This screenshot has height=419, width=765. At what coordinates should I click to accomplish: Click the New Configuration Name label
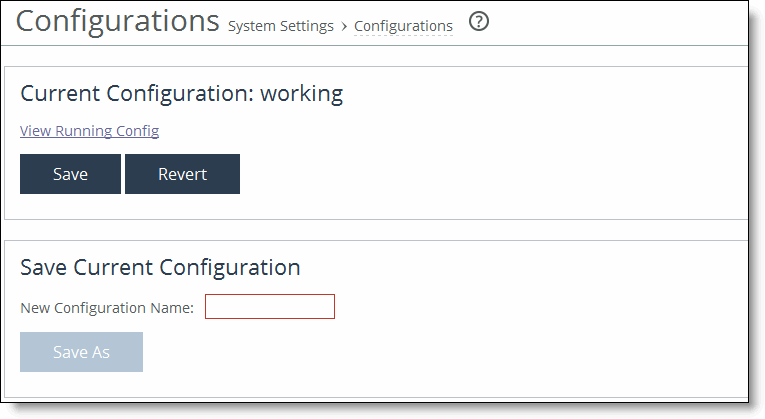click(x=107, y=308)
